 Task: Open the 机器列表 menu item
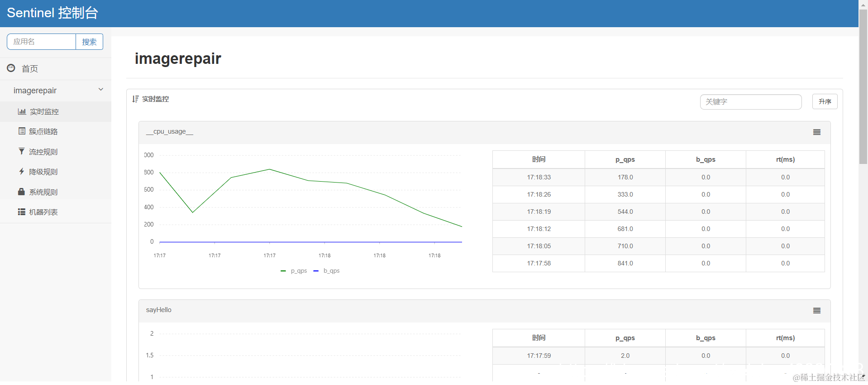click(x=56, y=212)
